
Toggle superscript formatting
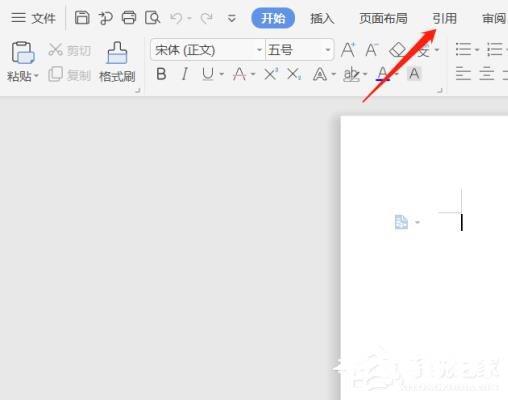point(271,74)
